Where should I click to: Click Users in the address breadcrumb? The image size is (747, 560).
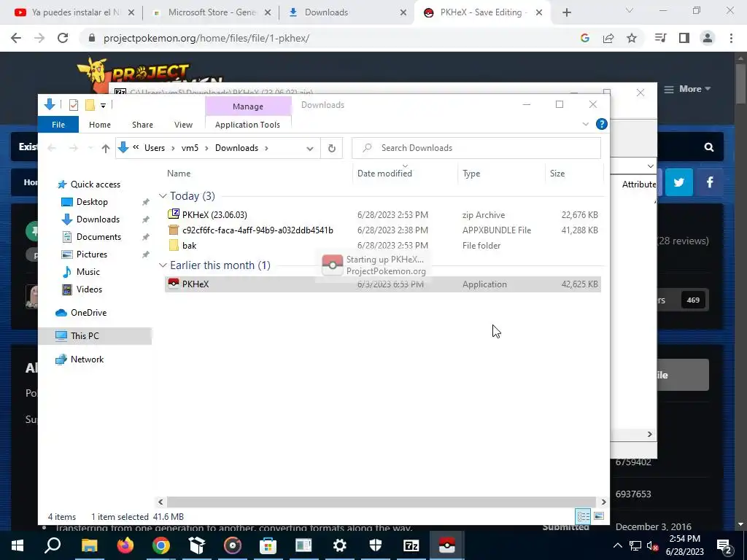tap(155, 148)
